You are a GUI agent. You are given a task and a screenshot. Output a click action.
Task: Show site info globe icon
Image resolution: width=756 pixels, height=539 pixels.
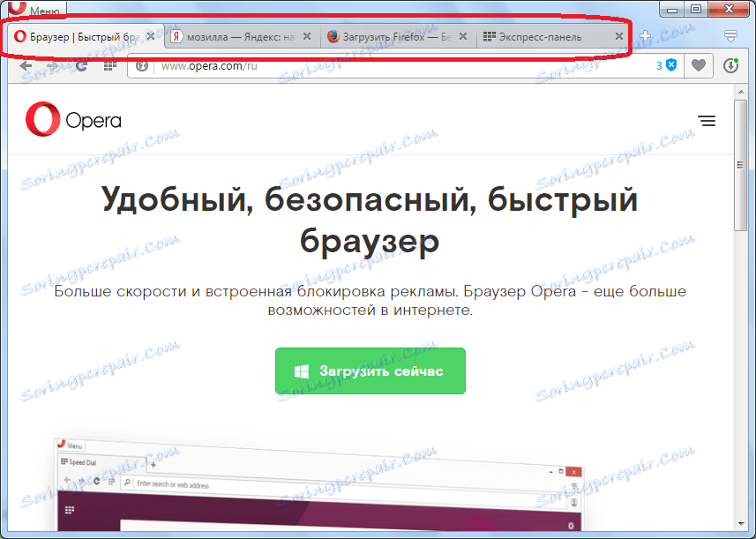coord(142,66)
